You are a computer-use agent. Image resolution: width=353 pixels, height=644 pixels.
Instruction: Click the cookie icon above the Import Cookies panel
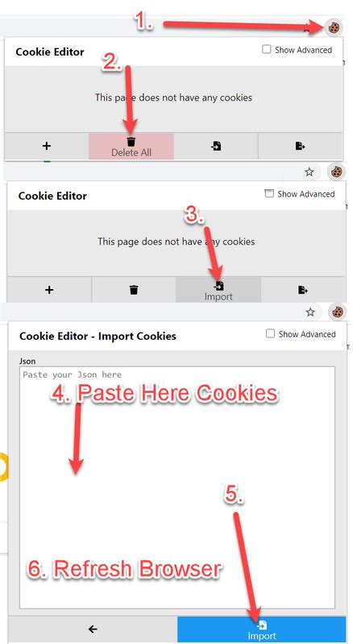coord(338,312)
